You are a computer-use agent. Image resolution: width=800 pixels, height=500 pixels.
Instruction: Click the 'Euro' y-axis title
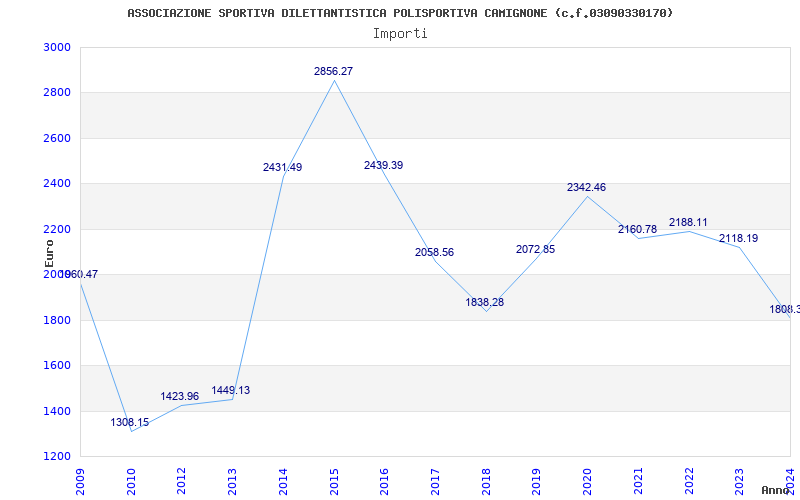pyautogui.click(x=49, y=254)
